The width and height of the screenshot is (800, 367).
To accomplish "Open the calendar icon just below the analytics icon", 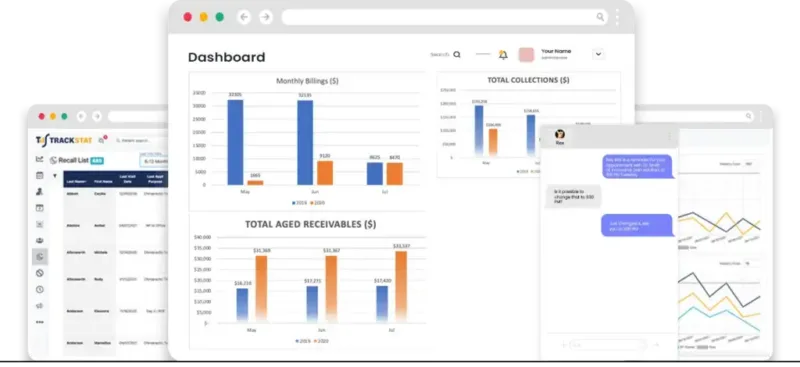I will (x=39, y=175).
